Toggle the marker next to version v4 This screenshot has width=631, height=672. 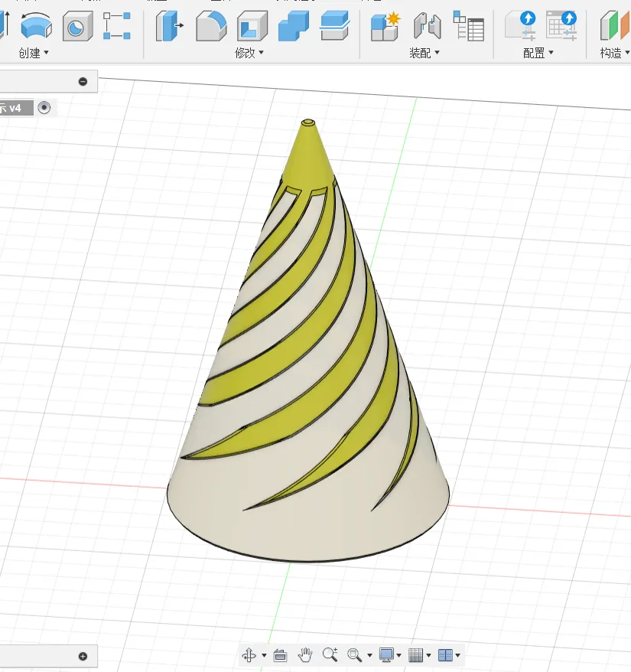[44, 107]
